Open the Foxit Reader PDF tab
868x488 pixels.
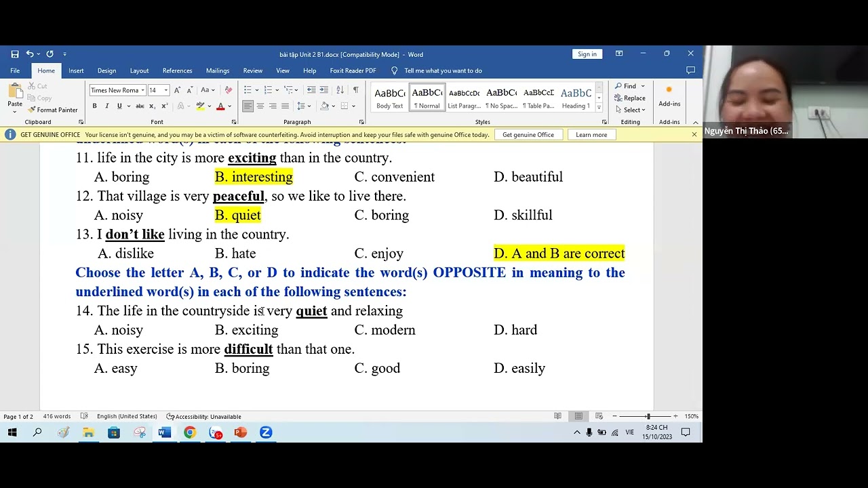tap(353, 70)
